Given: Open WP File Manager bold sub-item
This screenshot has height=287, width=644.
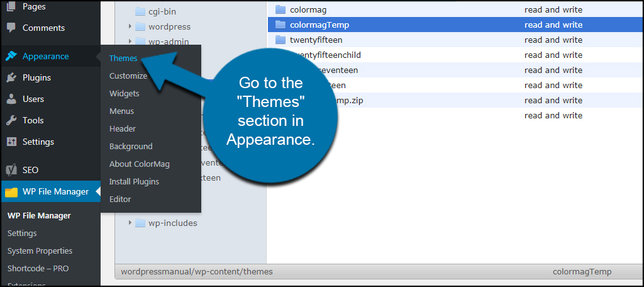Looking at the screenshot, I should click(x=39, y=215).
